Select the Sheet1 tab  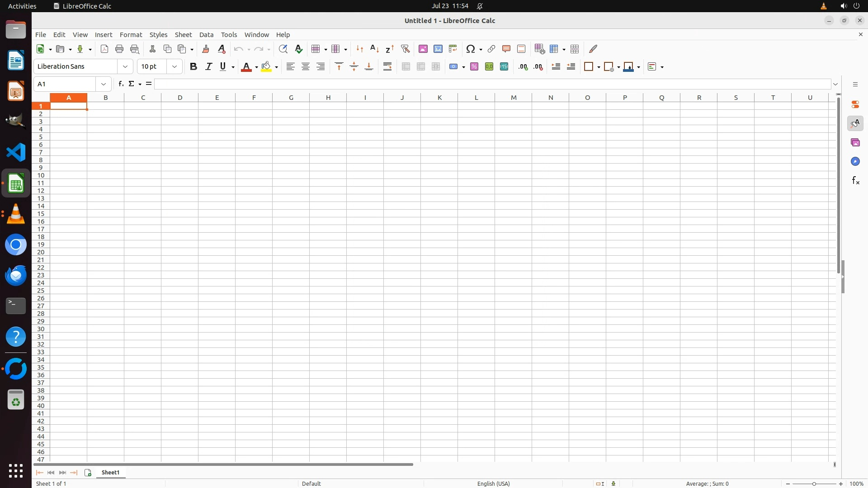(110, 472)
